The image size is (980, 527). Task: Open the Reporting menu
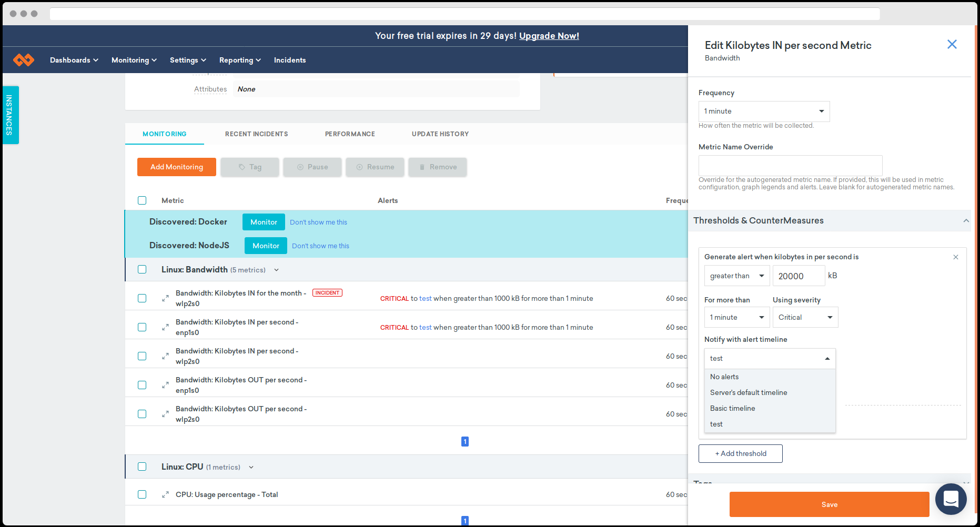tap(240, 60)
